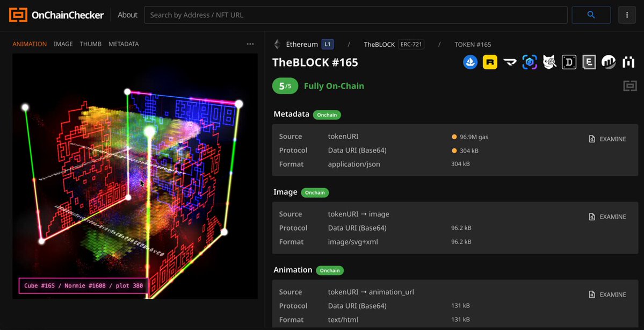Focus the address or NFT URL search field
The height and width of the screenshot is (330, 644).
click(x=356, y=15)
